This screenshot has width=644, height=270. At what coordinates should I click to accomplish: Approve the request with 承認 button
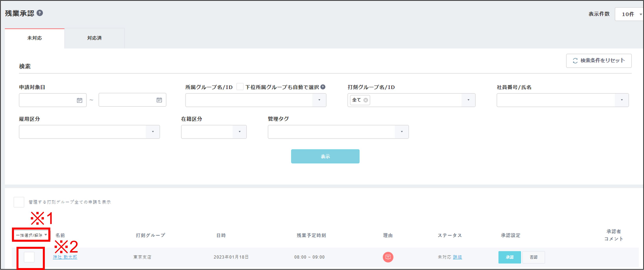coord(509,257)
